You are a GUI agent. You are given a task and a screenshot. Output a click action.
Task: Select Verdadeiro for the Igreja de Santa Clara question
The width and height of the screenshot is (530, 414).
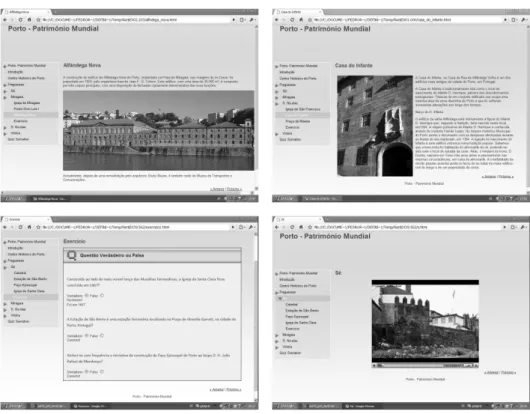pos(87,296)
